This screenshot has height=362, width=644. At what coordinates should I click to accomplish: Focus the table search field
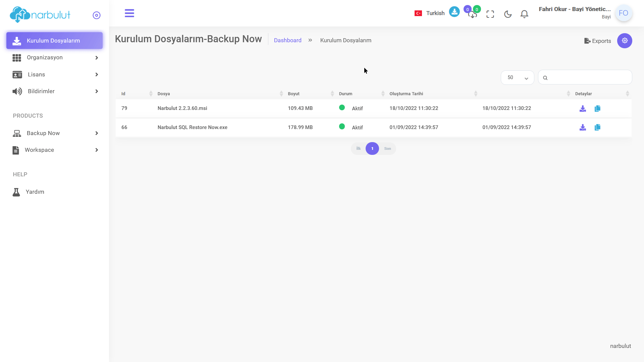pos(585,77)
